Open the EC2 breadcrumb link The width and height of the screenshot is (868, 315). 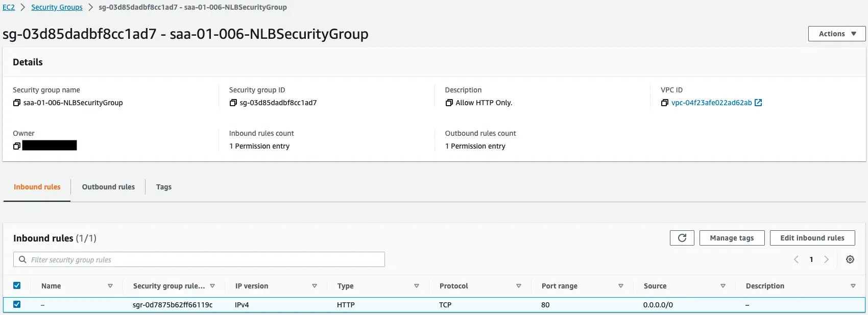pyautogui.click(x=9, y=7)
